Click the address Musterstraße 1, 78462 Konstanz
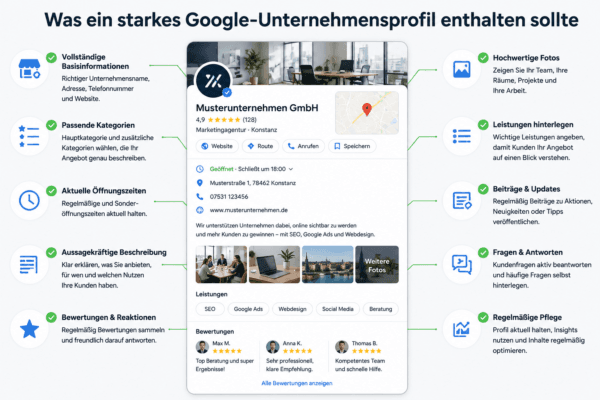Image resolution: width=600 pixels, height=400 pixels. (253, 183)
